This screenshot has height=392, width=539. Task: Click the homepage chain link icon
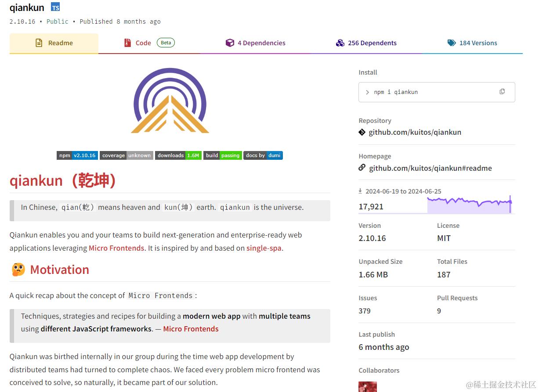pyautogui.click(x=362, y=167)
